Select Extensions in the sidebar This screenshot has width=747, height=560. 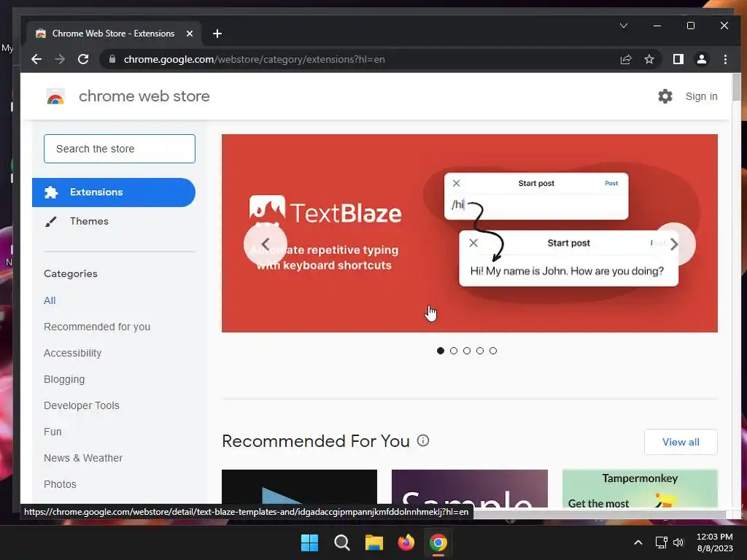[x=113, y=192]
